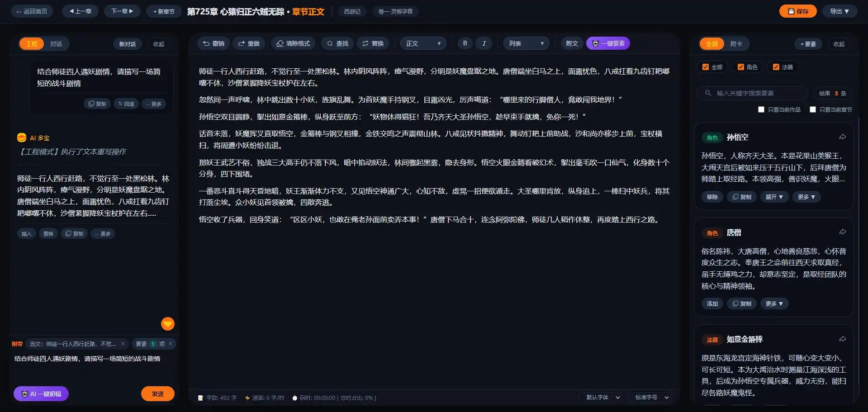The height and width of the screenshot is (412, 868).
Task: Go back with 返回首页
Action: click(32, 11)
